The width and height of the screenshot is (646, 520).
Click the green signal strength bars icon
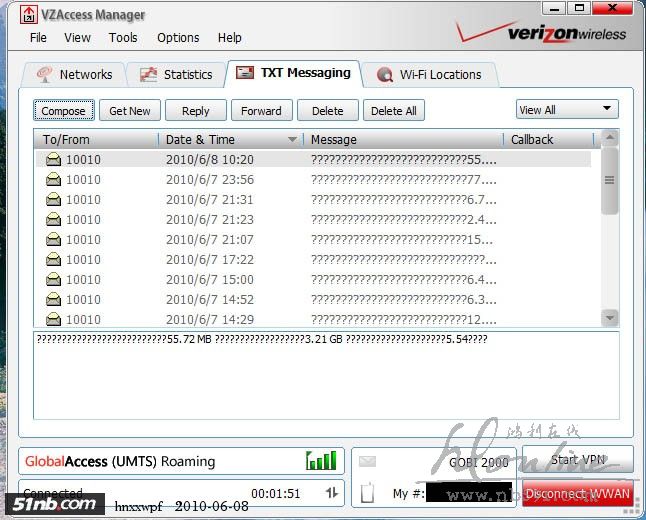tap(321, 460)
